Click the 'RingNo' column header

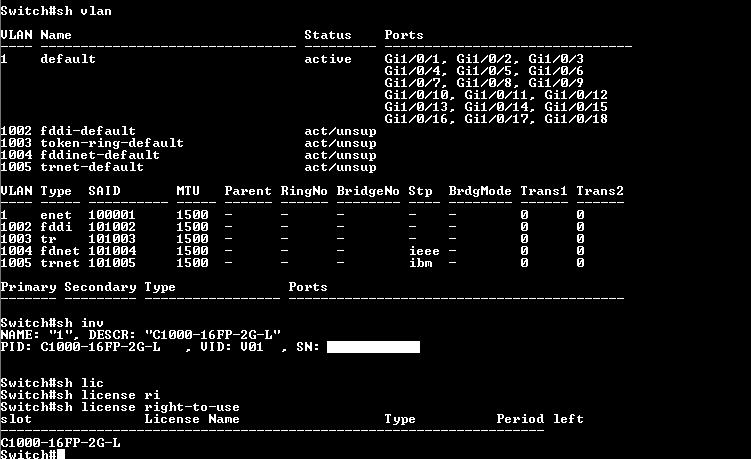304,191
